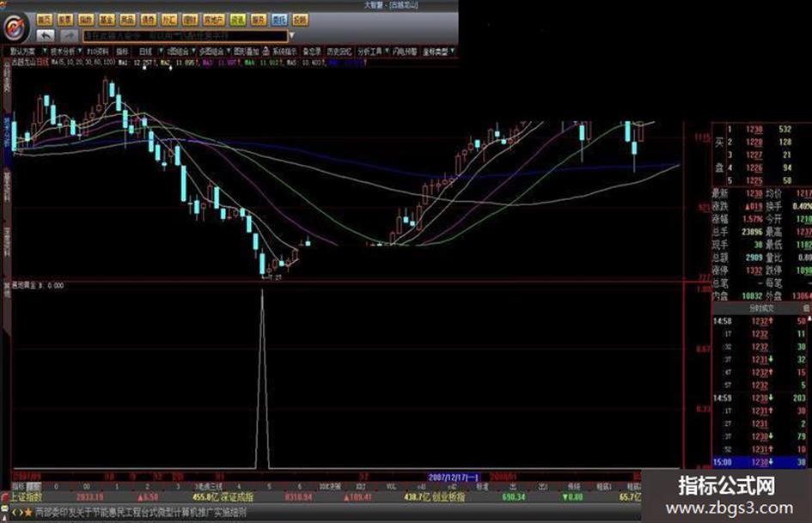Click the 分时成交 panel header

point(762,308)
